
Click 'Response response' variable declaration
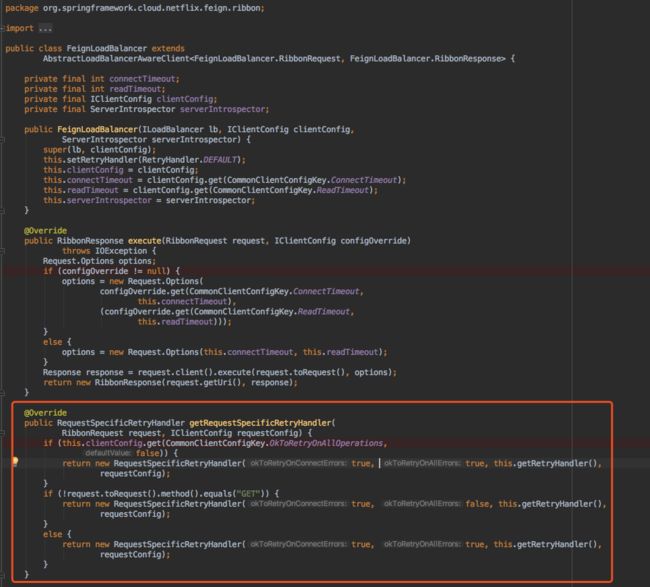(x=83, y=372)
